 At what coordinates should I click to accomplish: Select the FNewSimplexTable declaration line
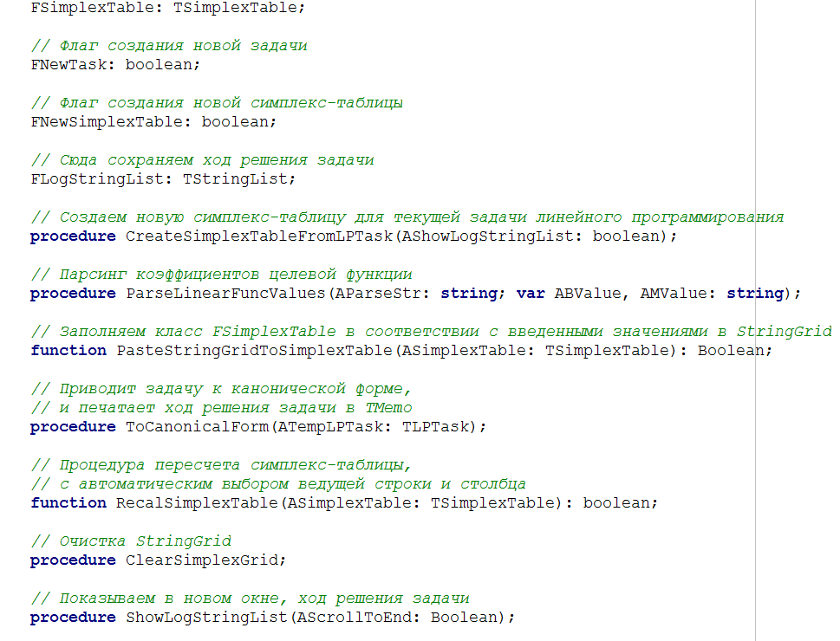[153, 122]
